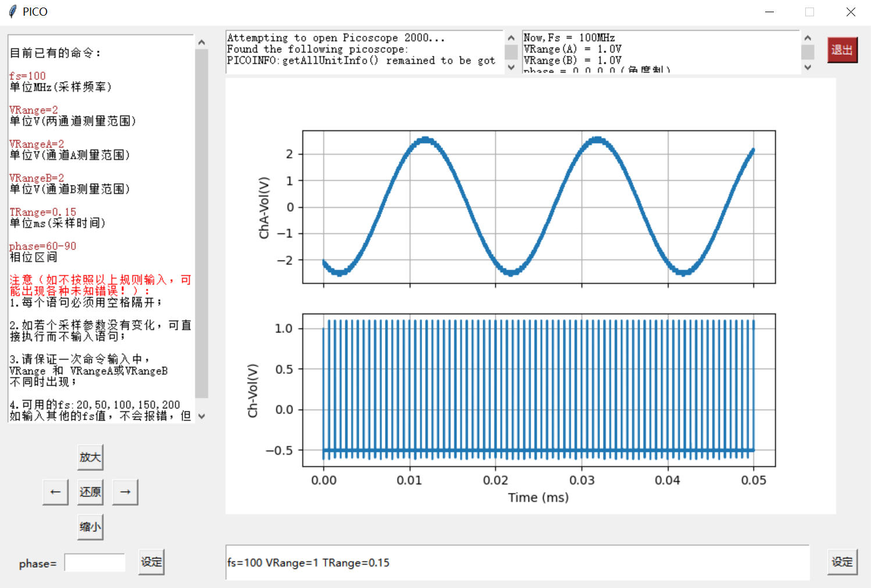871x588 pixels.
Task: Click the 还原 reset button
Action: coord(90,492)
